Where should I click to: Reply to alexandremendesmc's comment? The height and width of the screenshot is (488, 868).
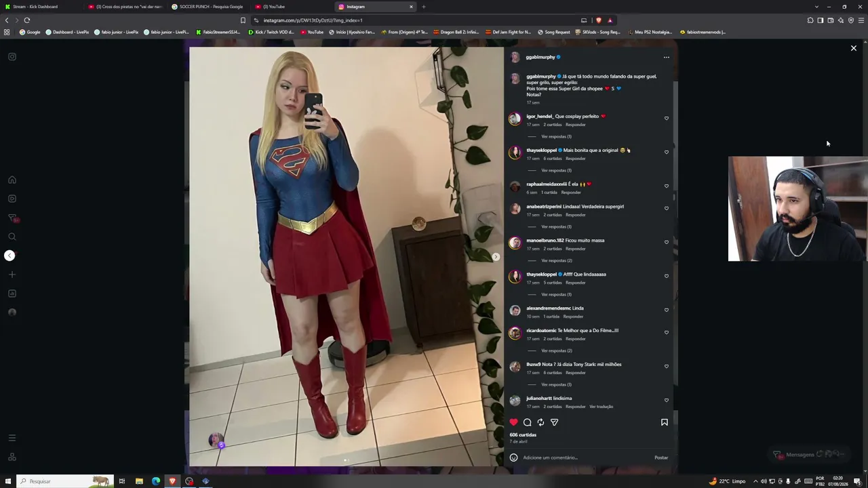(573, 317)
